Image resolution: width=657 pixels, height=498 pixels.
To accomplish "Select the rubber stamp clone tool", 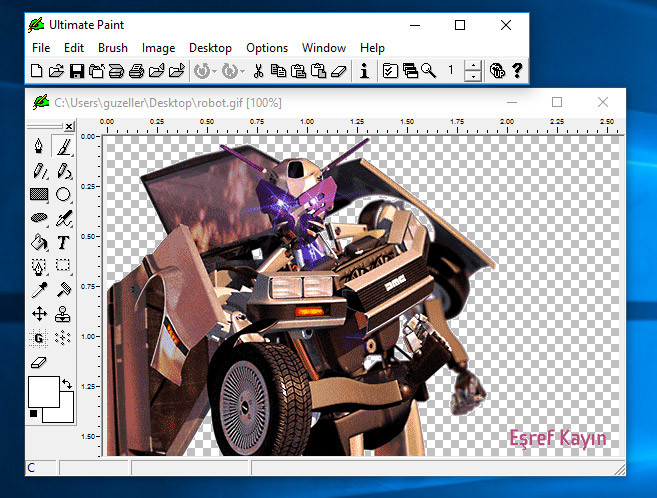I will coord(63,314).
